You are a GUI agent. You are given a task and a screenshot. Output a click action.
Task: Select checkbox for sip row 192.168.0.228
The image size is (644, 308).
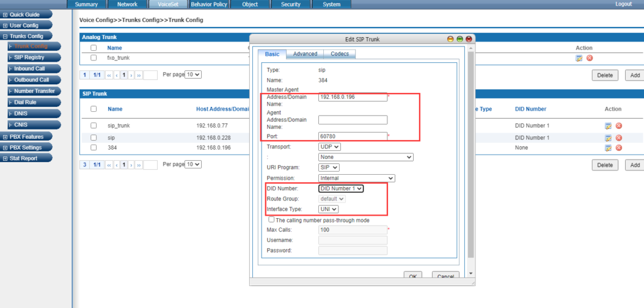pyautogui.click(x=94, y=137)
